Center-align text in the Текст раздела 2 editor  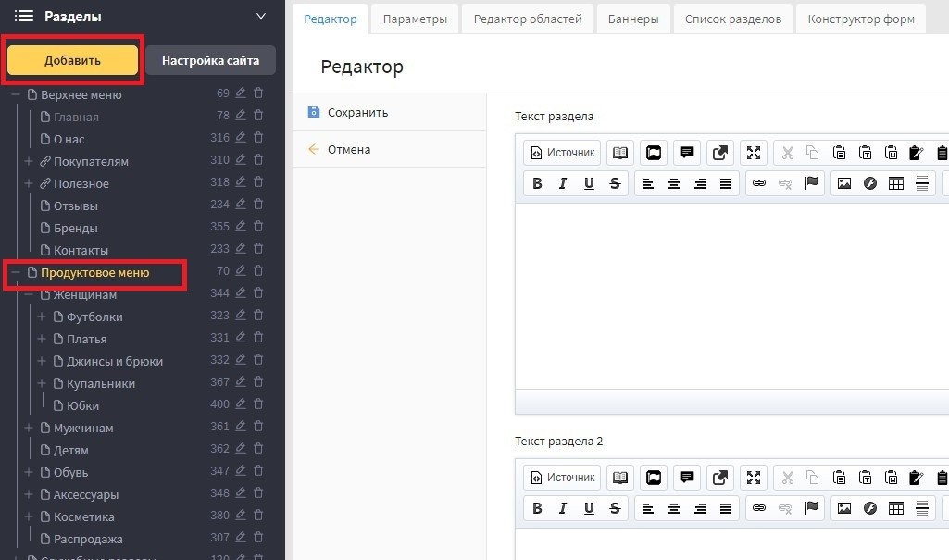pyautogui.click(x=674, y=508)
